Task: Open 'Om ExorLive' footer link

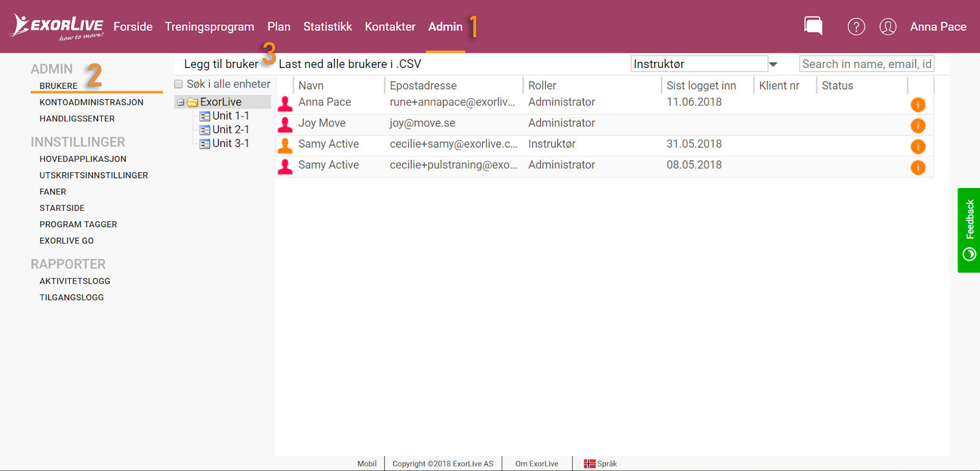Action: coord(537,464)
